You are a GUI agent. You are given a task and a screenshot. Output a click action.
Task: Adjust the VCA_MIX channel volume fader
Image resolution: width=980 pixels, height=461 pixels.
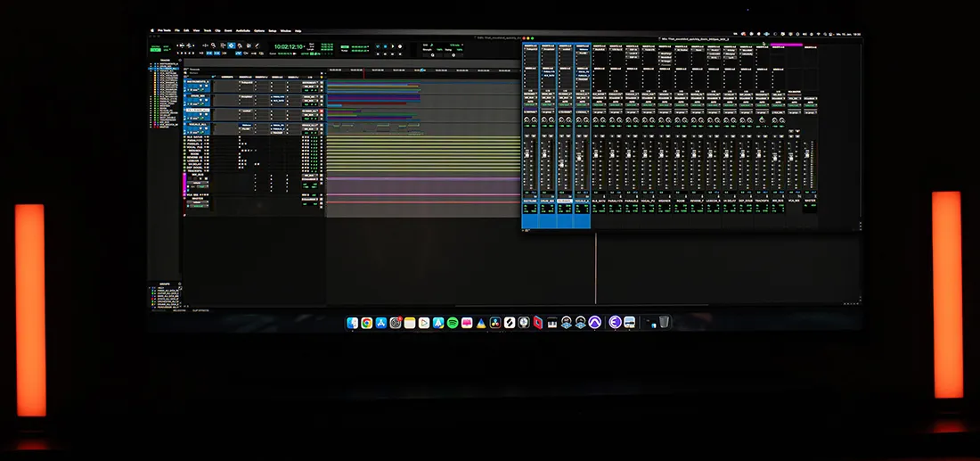790,157
